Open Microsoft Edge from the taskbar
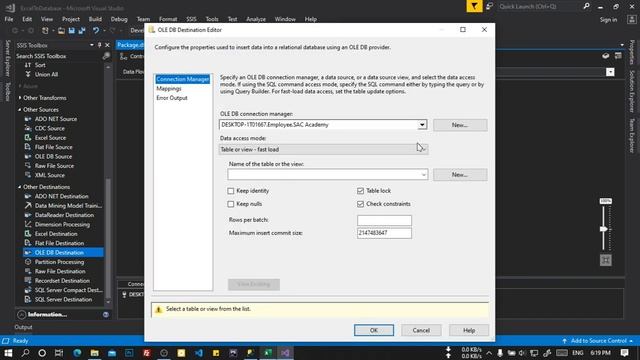The width and height of the screenshot is (640, 360). [x=77, y=353]
